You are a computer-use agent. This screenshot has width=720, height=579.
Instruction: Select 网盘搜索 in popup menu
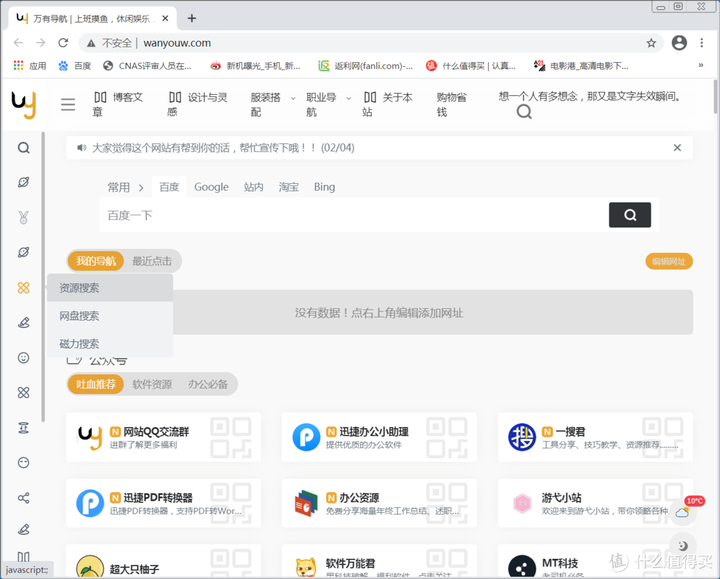click(110, 316)
